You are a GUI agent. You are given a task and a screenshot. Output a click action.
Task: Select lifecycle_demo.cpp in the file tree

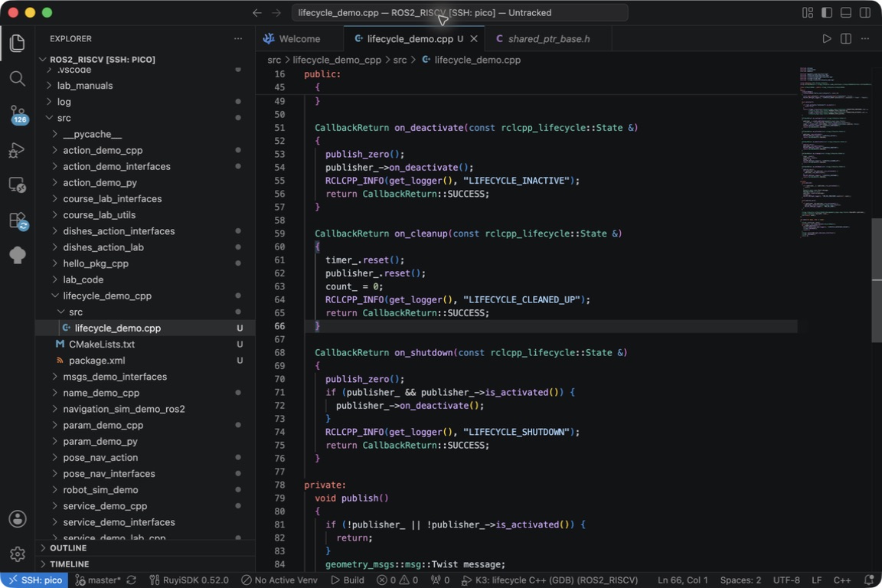[145, 328]
